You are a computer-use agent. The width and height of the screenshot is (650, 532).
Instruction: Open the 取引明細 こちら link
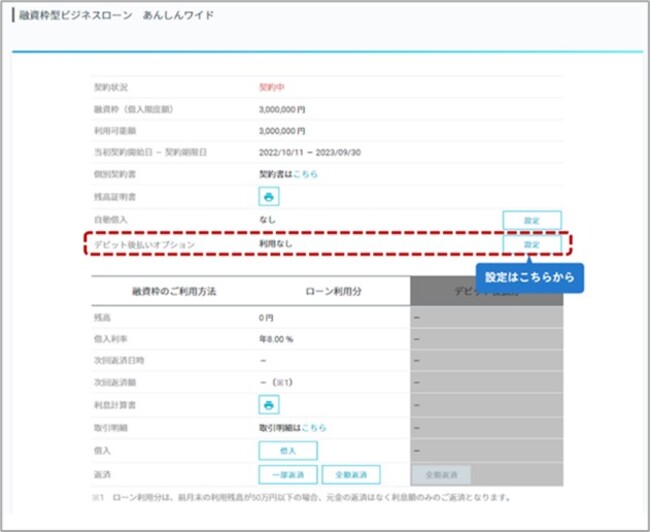[x=315, y=428]
